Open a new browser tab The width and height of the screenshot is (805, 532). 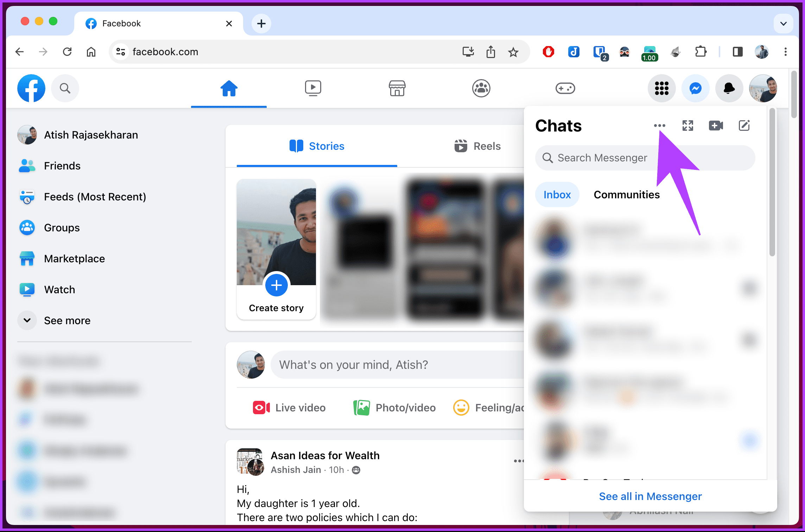[x=261, y=24]
